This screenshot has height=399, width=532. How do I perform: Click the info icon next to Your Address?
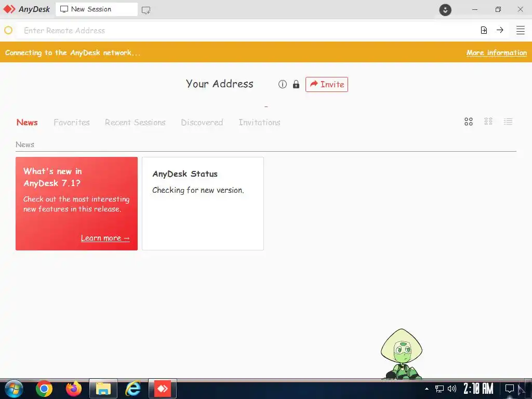tap(283, 84)
